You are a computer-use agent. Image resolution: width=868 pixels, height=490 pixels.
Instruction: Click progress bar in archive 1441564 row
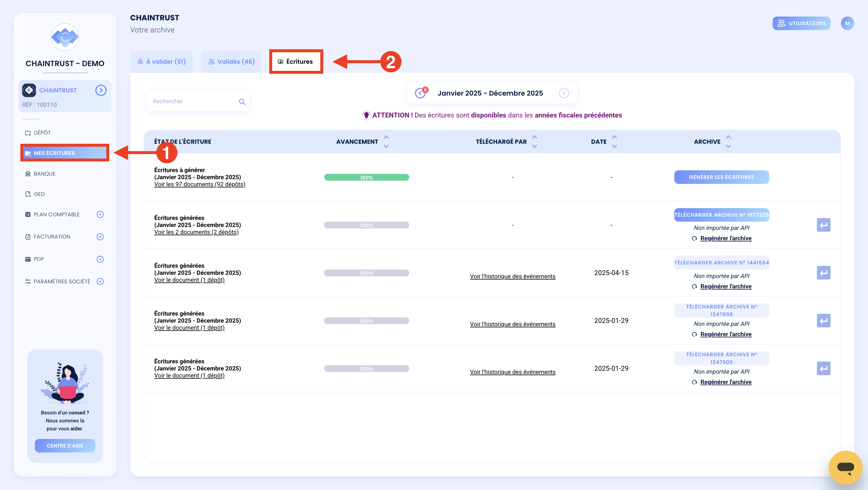coord(366,273)
